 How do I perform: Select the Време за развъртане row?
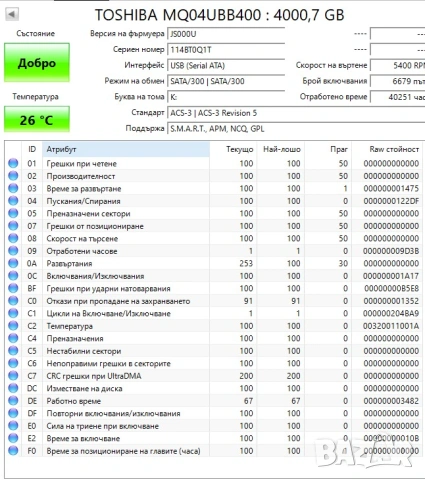(x=214, y=188)
